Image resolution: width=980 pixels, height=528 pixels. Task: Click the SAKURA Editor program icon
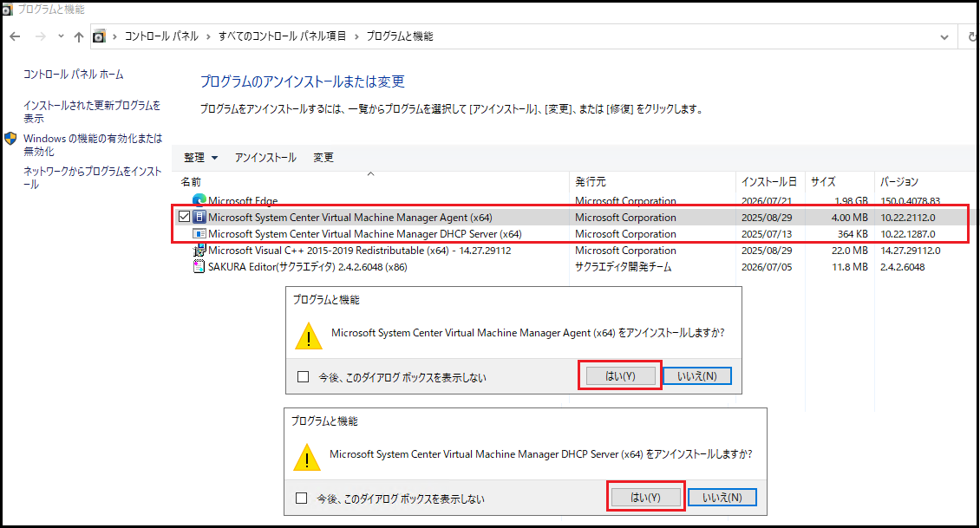(199, 267)
